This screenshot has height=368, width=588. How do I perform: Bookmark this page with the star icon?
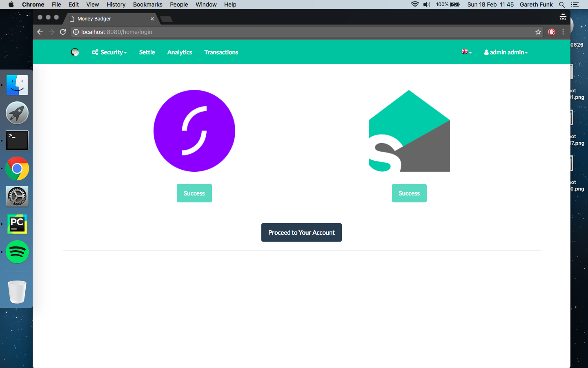(538, 32)
